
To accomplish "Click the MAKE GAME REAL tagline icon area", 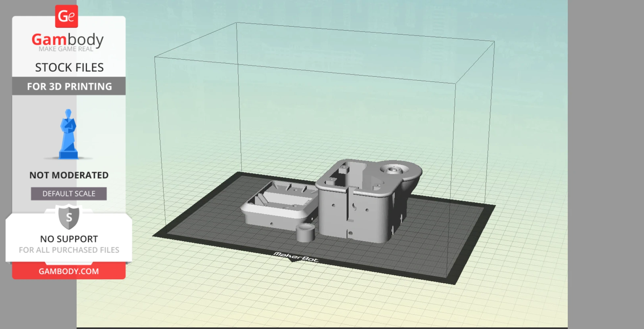I will point(67,49).
